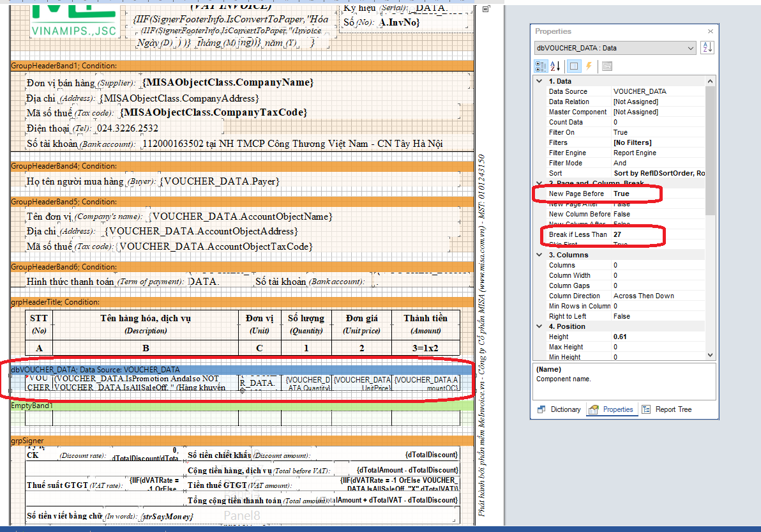
Task: Select the {VOUCHER_DATA.AccountObjectTaxCode} field
Action: (216, 247)
